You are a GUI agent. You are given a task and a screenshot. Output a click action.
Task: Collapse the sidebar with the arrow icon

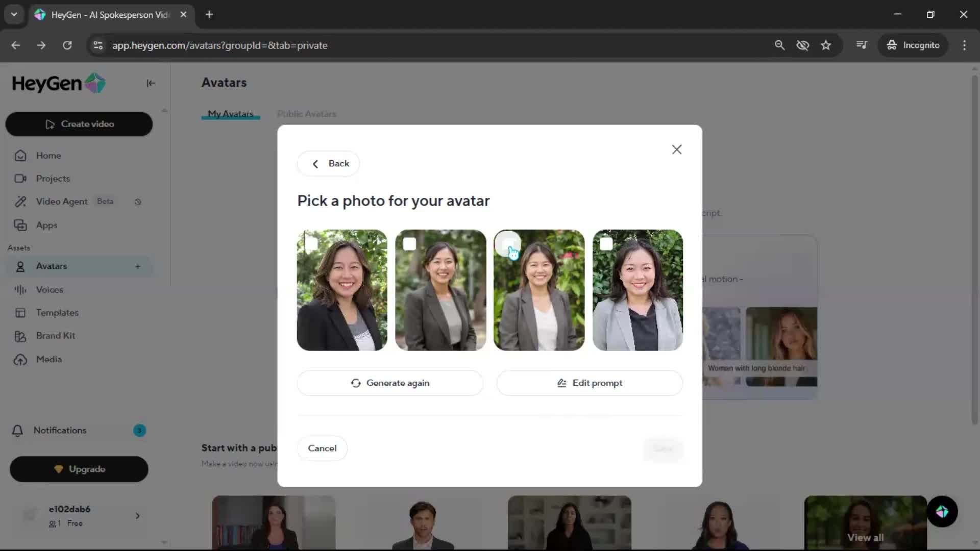click(151, 83)
